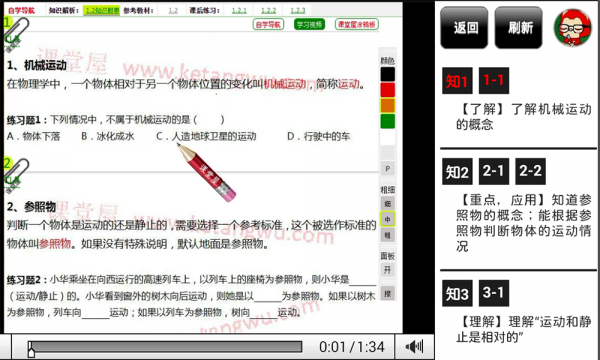The height and width of the screenshot is (360, 600).
Task: Open the 1.2.2 课后练习 link
Action: 268,10
